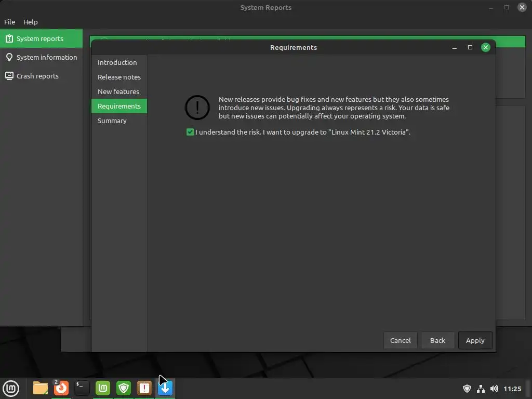Open the Help menu in System Reports
The image size is (532, 399).
tap(31, 22)
